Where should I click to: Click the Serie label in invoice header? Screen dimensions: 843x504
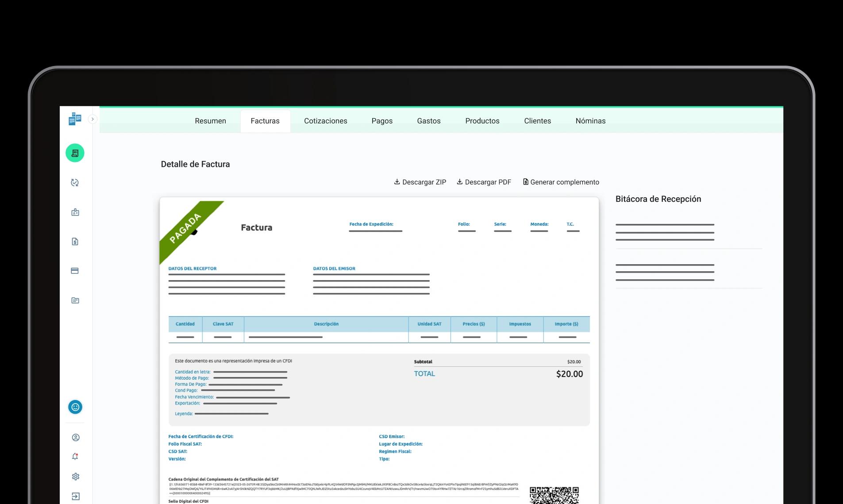tap(500, 224)
